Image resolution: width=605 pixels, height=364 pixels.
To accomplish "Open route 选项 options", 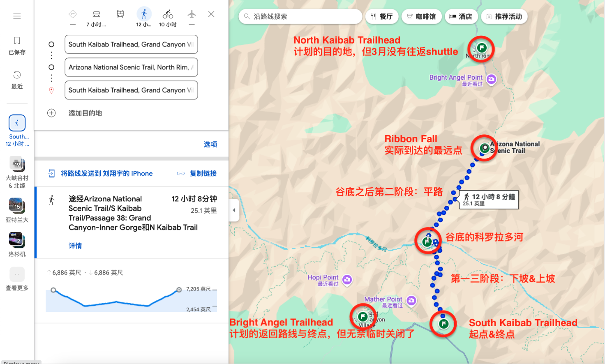I will [210, 144].
